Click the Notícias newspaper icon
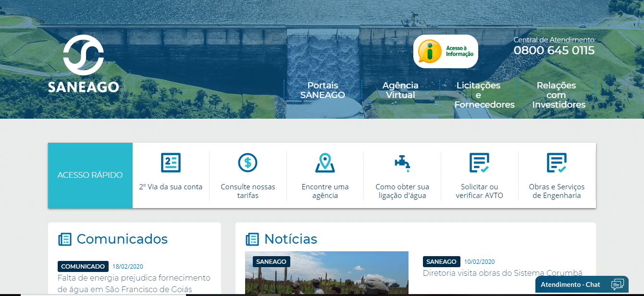 point(252,239)
